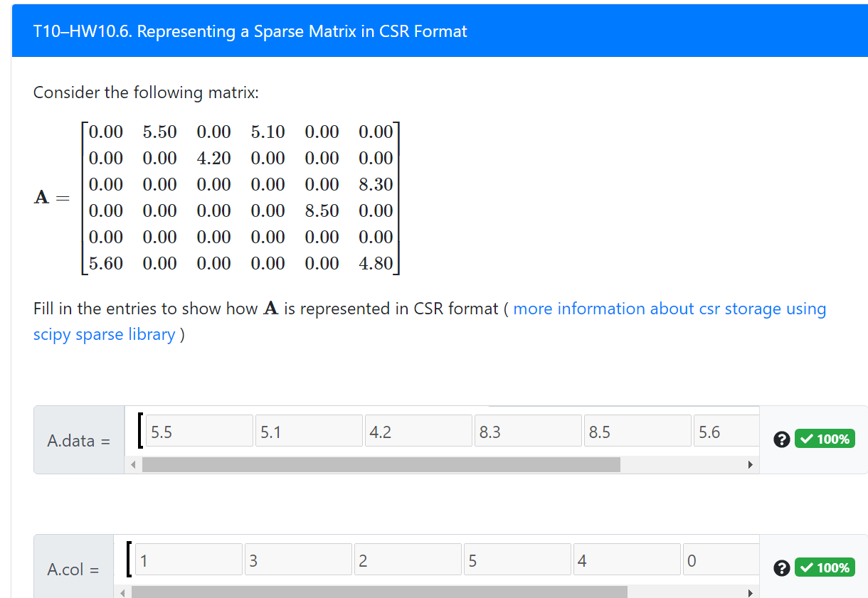The height and width of the screenshot is (598, 868).
Task: Select the A.col field containing 3
Action: (x=298, y=559)
